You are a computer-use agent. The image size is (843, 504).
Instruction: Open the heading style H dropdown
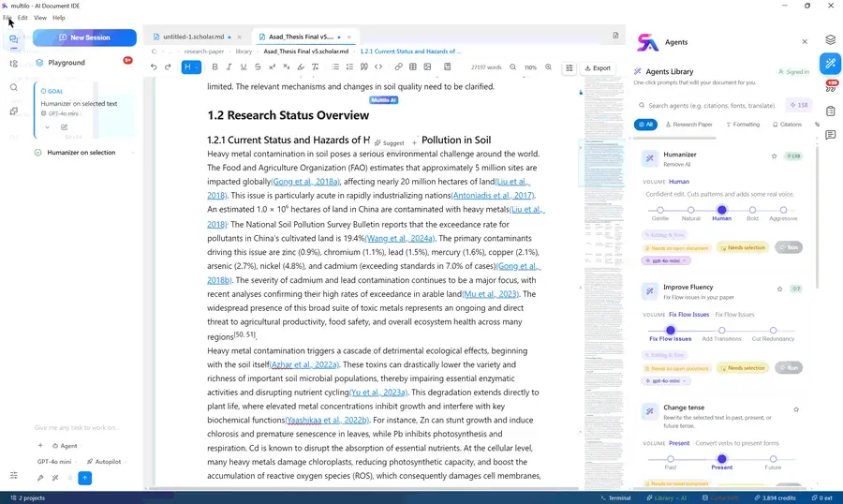click(191, 67)
